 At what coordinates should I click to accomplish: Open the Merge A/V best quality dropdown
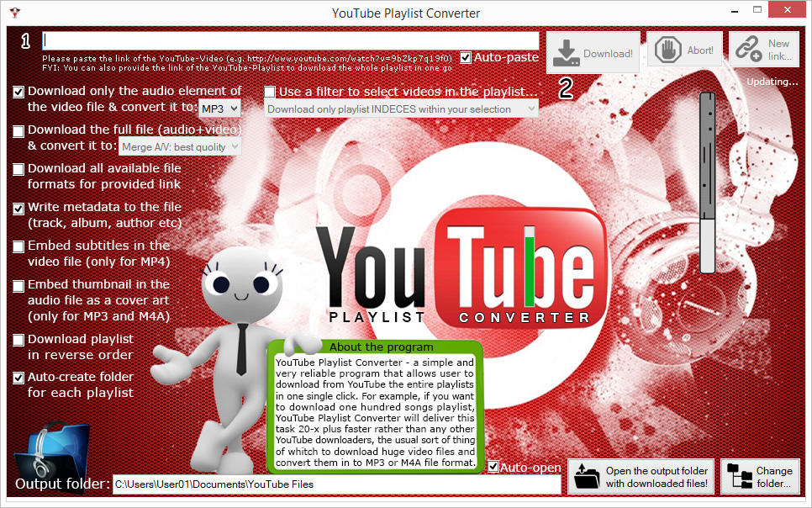(x=180, y=146)
